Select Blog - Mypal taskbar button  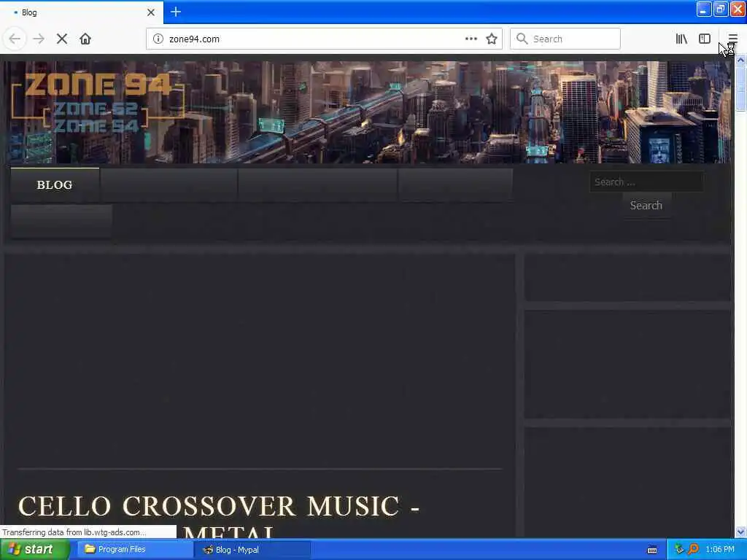coord(252,550)
